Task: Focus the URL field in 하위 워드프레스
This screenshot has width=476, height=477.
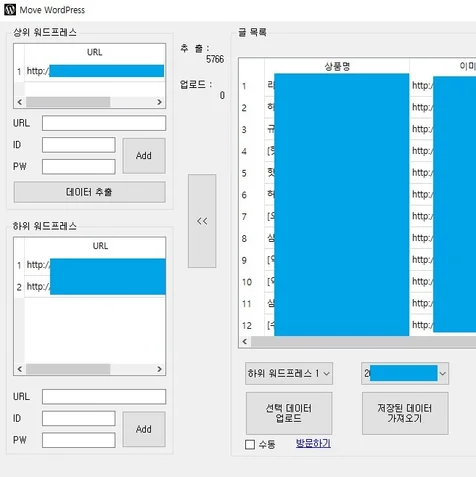Action: pyautogui.click(x=104, y=397)
